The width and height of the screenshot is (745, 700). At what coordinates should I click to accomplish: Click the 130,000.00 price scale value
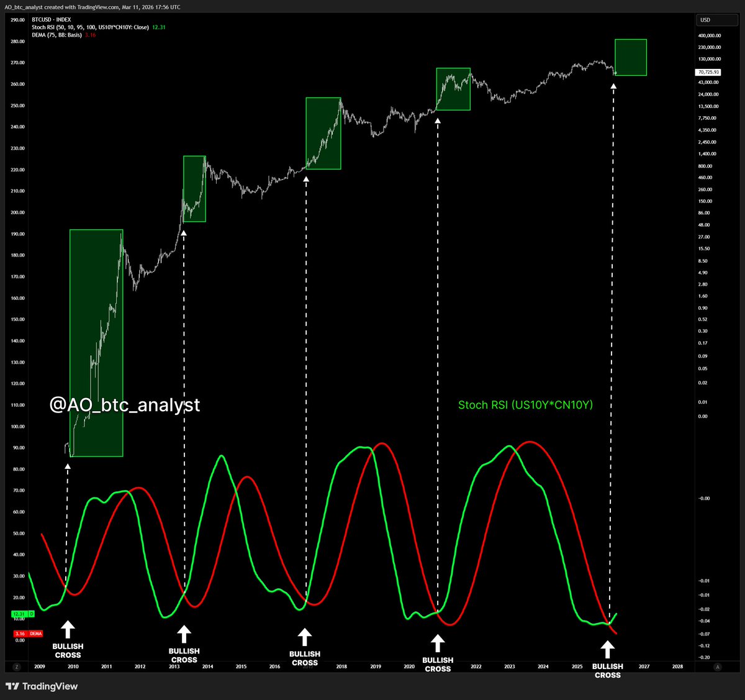(x=709, y=59)
